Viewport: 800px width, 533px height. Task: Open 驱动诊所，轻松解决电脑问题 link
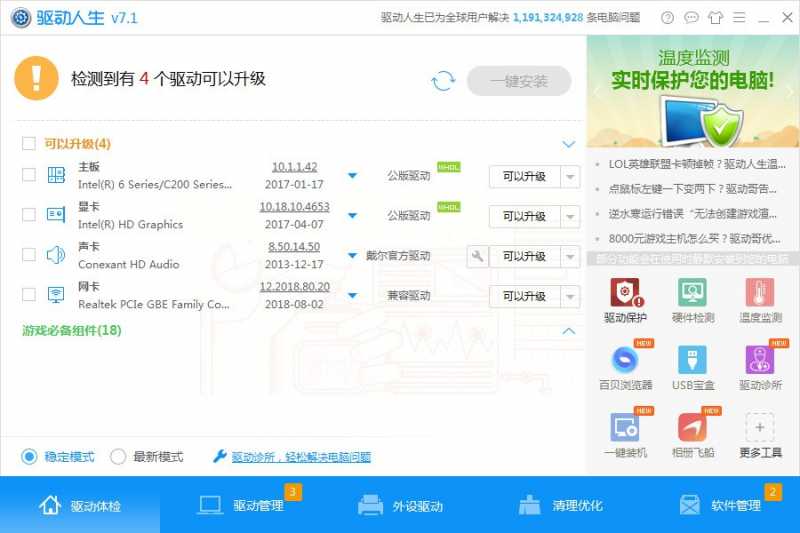tap(301, 457)
